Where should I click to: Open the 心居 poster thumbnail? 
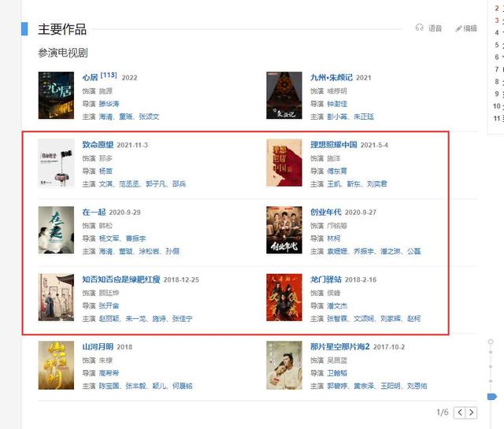tap(56, 95)
